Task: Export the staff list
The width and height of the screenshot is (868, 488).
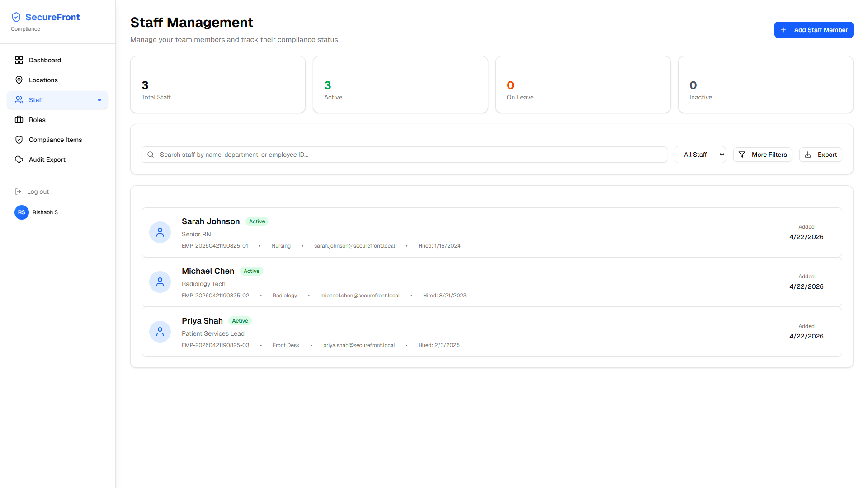Action: (x=821, y=155)
